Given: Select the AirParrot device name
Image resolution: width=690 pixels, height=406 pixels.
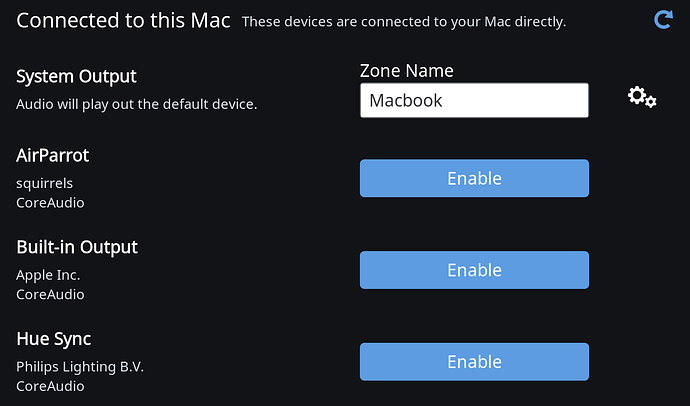Looking at the screenshot, I should (53, 155).
